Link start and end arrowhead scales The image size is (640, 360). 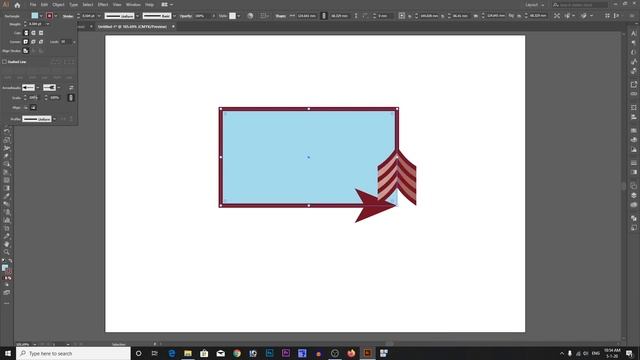pyautogui.click(x=71, y=98)
